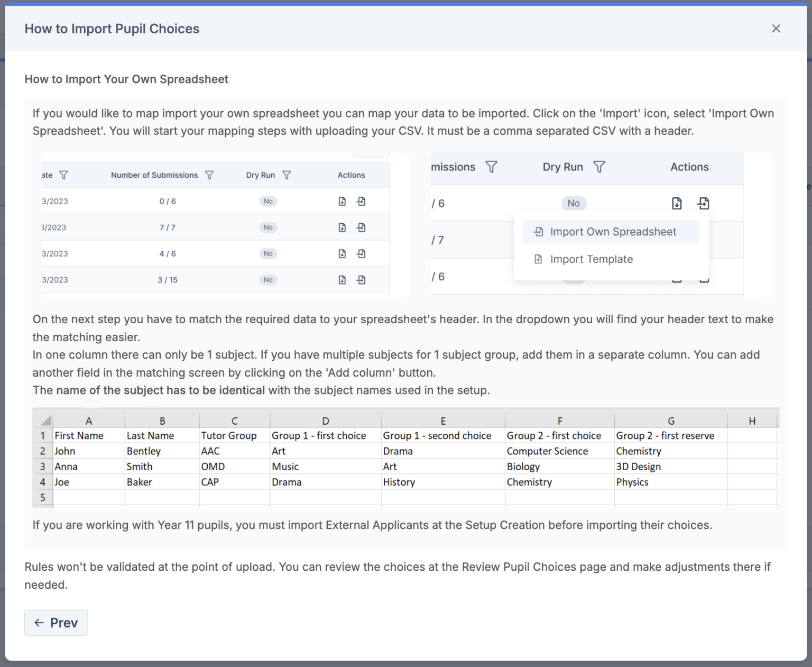The height and width of the screenshot is (667, 812).
Task: Click the Prev button
Action: [56, 623]
